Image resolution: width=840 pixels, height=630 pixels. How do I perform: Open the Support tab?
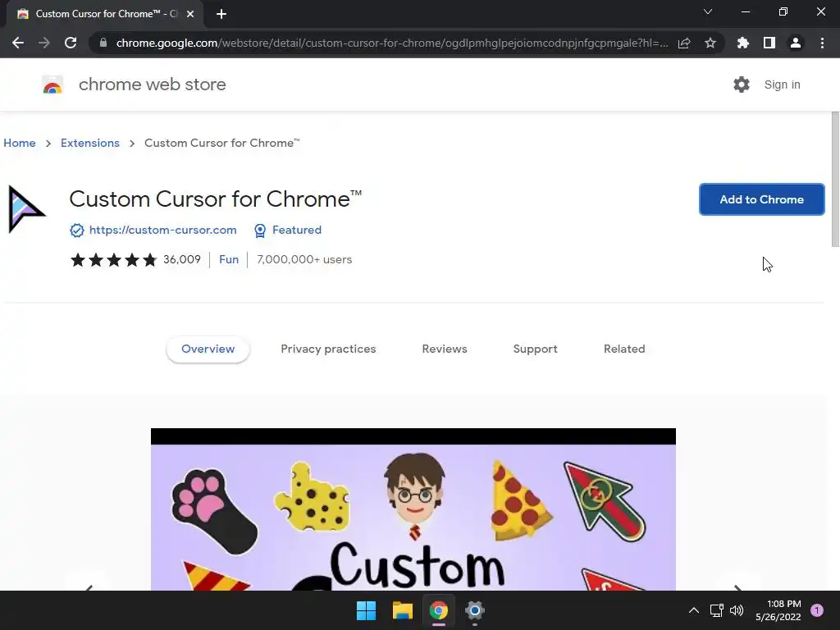tap(535, 349)
